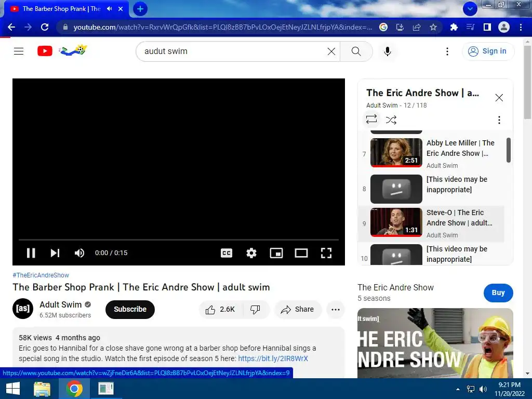Toggle loop playlist button

click(371, 119)
